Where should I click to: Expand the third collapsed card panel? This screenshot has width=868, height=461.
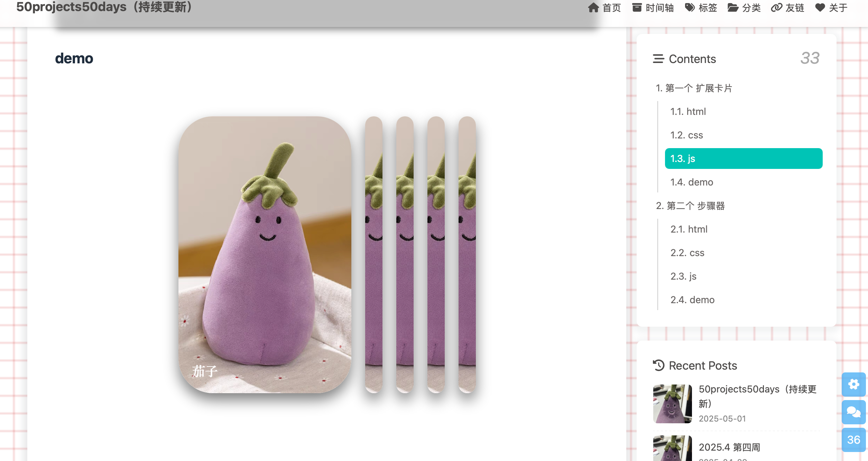click(x=436, y=254)
